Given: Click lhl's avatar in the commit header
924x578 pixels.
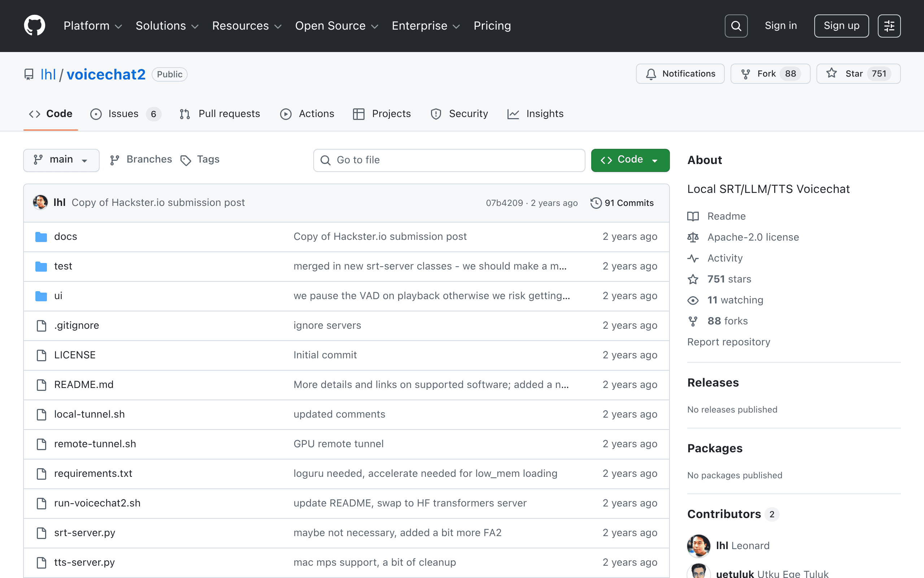Looking at the screenshot, I should tap(40, 203).
